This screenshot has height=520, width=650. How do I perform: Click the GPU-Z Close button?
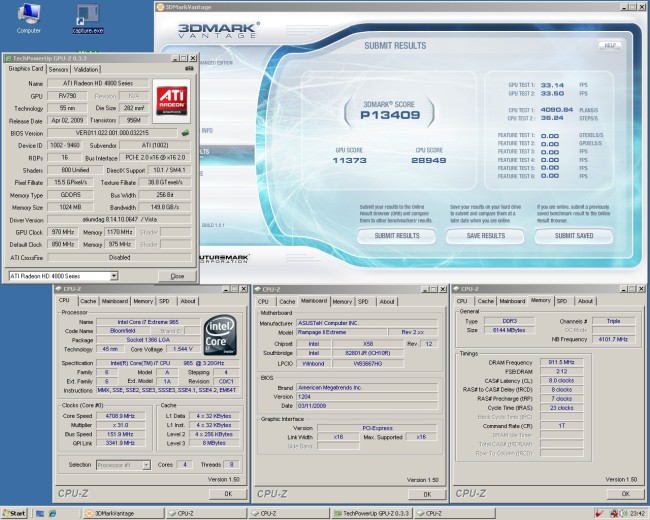coord(177,276)
